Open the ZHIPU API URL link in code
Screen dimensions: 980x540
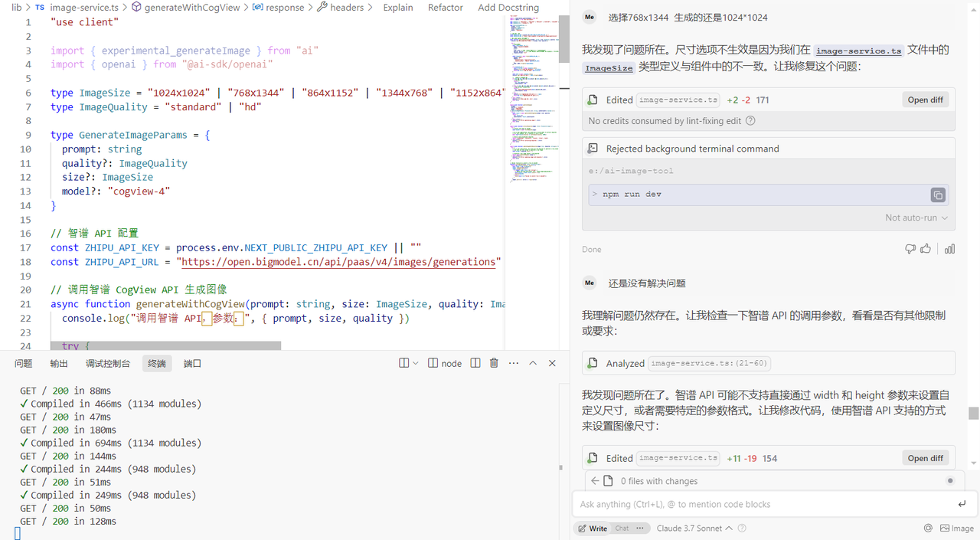[x=338, y=262]
